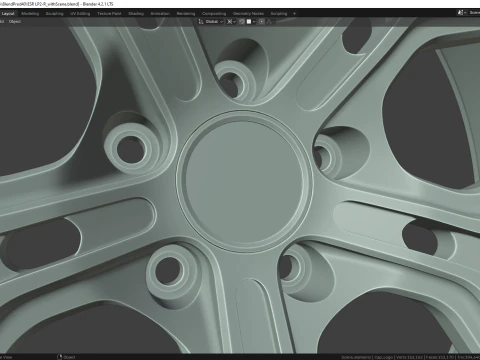Click the proportional falloff curve icon

[269, 22]
